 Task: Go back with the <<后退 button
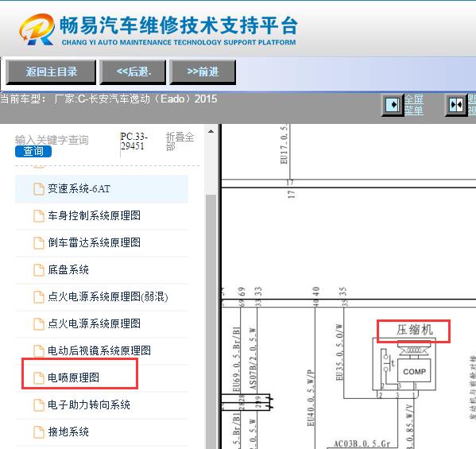[x=133, y=72]
